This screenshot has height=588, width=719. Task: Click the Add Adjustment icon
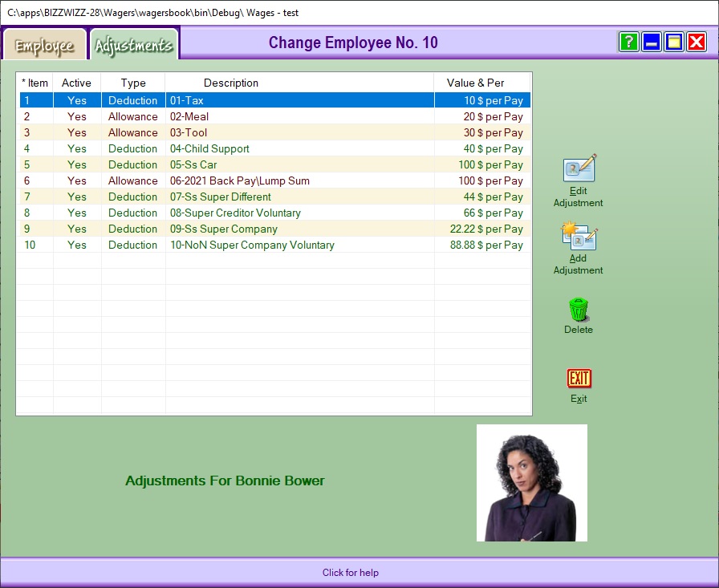pyautogui.click(x=579, y=236)
